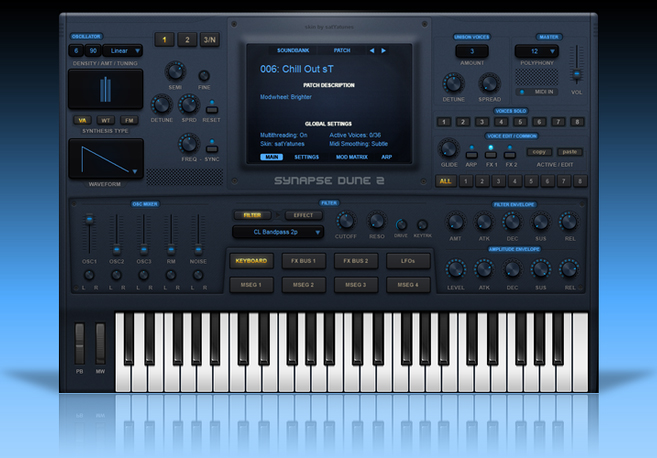Click the NOISE pan knob
657x458 pixels.
pyautogui.click(x=198, y=275)
